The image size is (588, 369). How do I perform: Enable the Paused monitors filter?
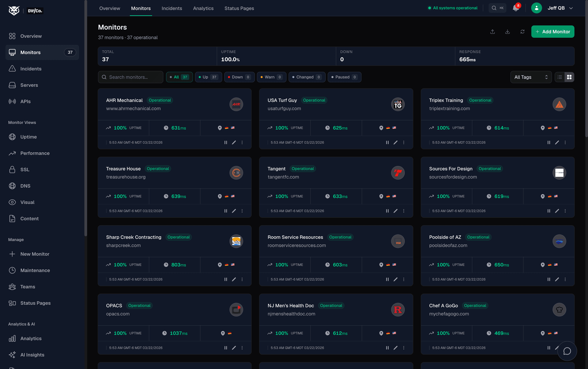(344, 77)
